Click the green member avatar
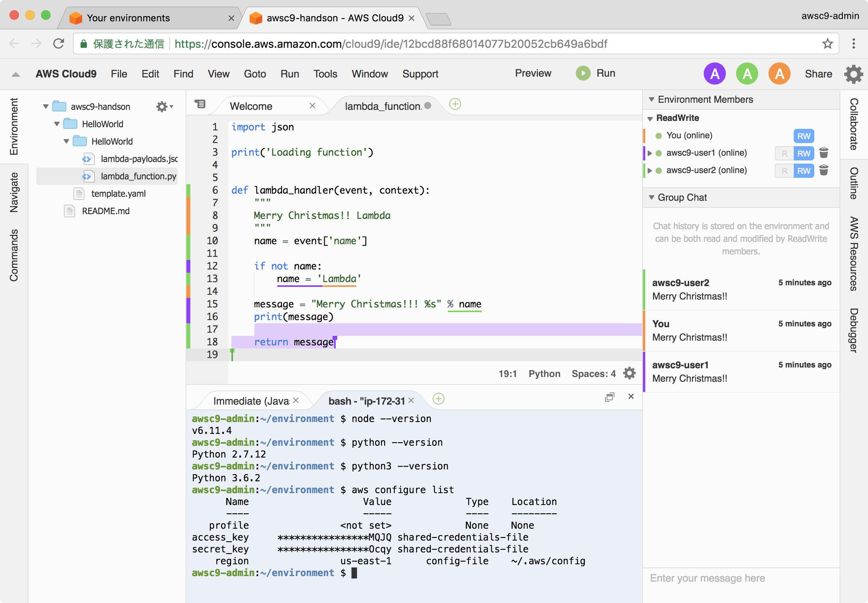 click(747, 73)
